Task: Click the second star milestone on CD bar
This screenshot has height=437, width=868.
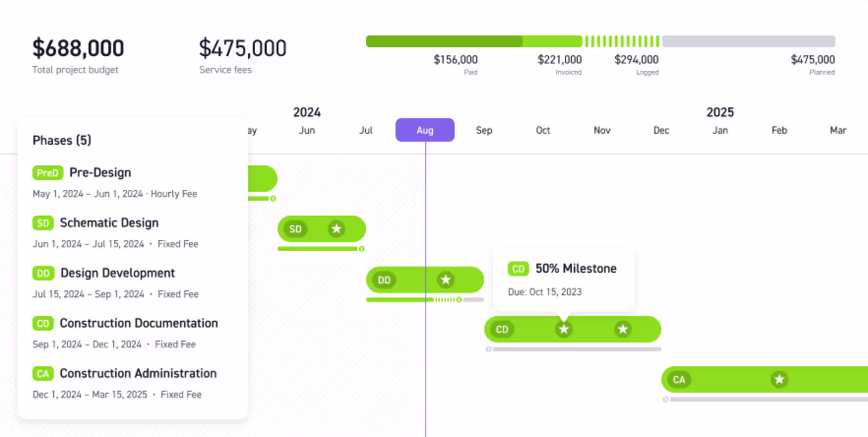Action: click(x=623, y=329)
